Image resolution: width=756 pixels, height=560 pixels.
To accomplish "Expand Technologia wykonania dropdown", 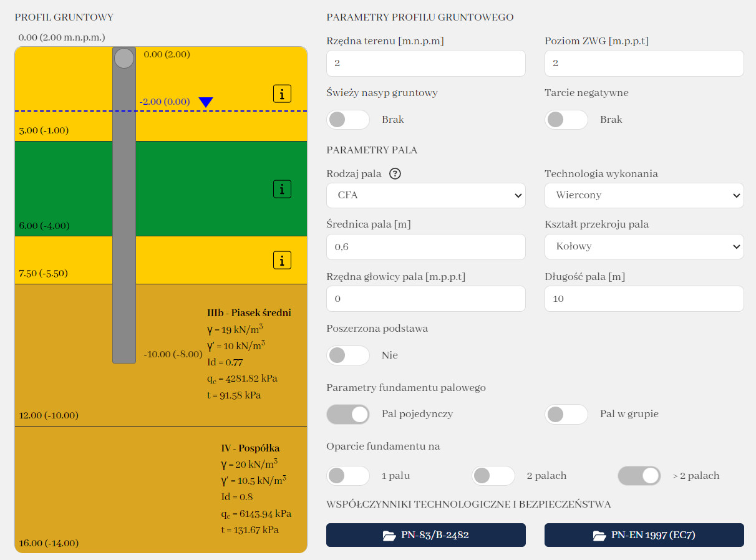I will coord(644,195).
